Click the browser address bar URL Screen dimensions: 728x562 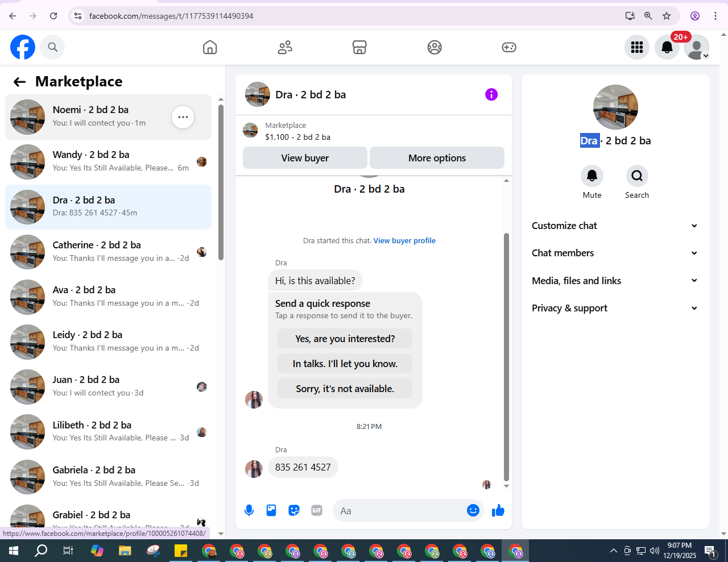click(x=171, y=16)
